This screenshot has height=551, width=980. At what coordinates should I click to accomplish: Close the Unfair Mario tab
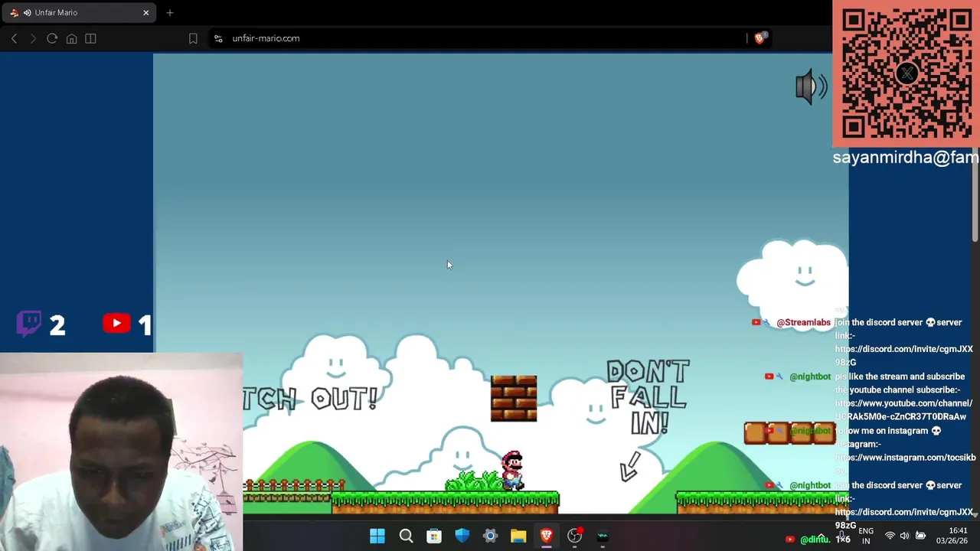pos(145,12)
